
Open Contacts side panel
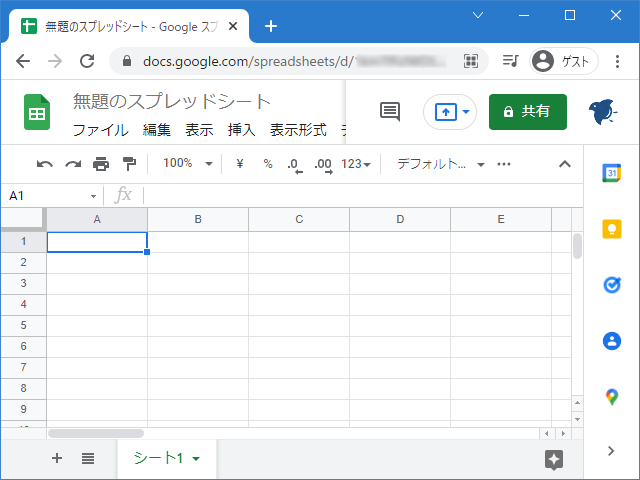612,341
